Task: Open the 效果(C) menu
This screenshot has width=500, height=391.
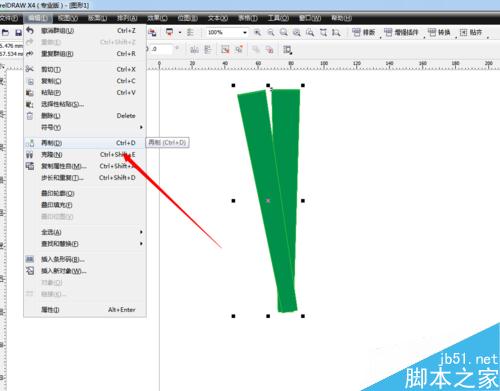Action: [x=157, y=18]
